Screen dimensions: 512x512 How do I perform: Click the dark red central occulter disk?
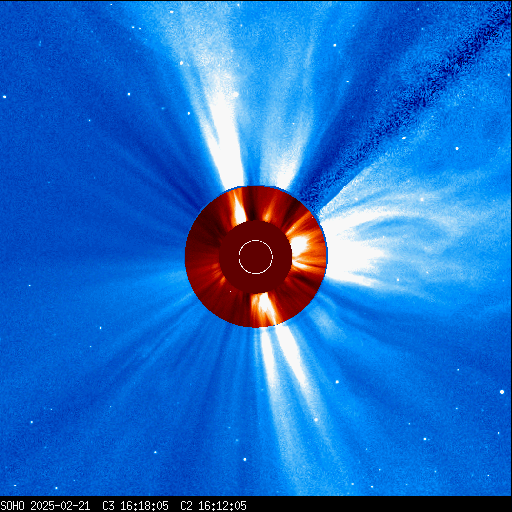tap(256, 257)
